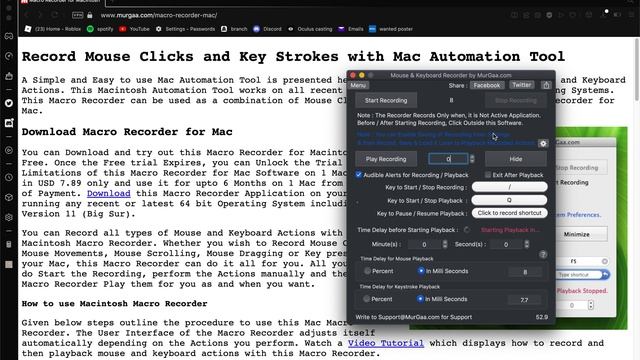Open the Player icon in browser sidebar
Viewport: 640px width, 360px height.
(x=9, y=150)
